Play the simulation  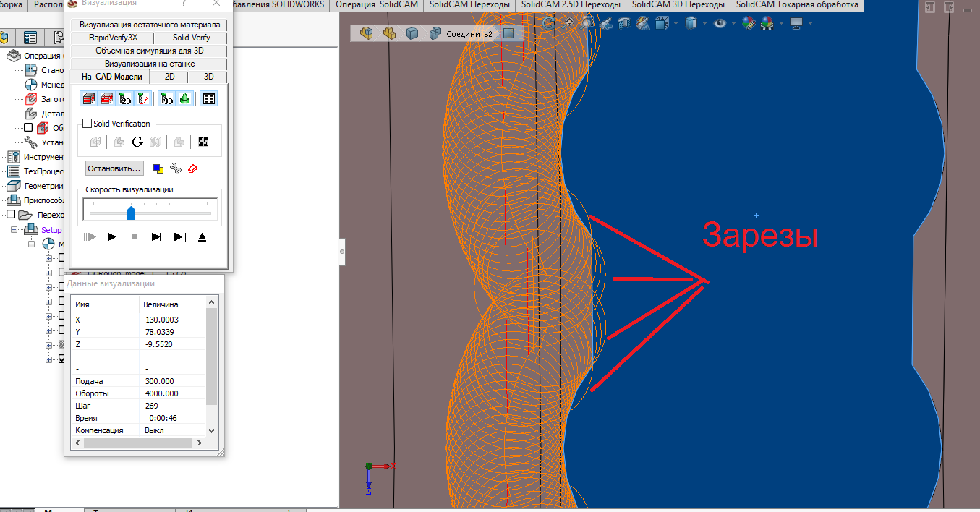pyautogui.click(x=111, y=236)
